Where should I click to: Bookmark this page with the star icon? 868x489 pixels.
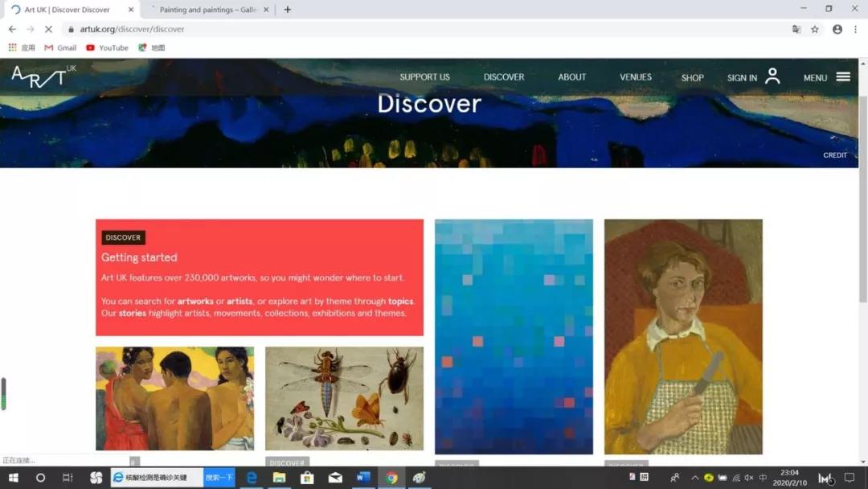tap(815, 29)
